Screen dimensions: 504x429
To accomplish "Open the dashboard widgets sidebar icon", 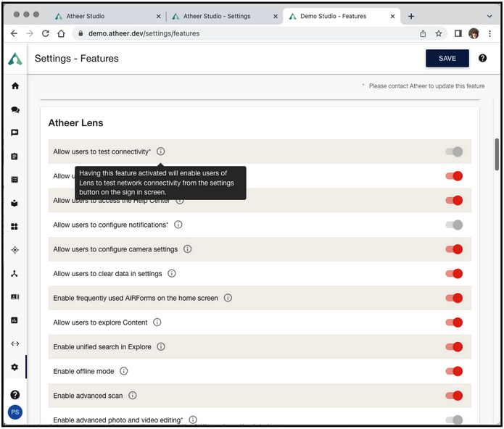I will (15, 227).
